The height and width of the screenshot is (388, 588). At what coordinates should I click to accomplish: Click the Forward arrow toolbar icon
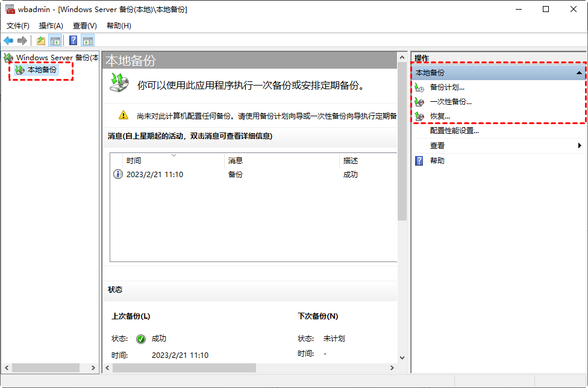tap(22, 40)
